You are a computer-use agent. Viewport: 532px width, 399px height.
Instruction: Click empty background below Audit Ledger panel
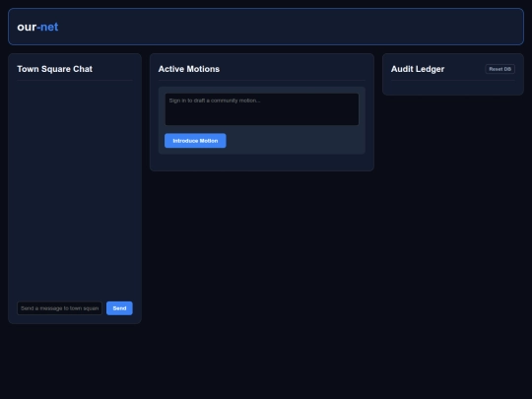tap(453, 237)
